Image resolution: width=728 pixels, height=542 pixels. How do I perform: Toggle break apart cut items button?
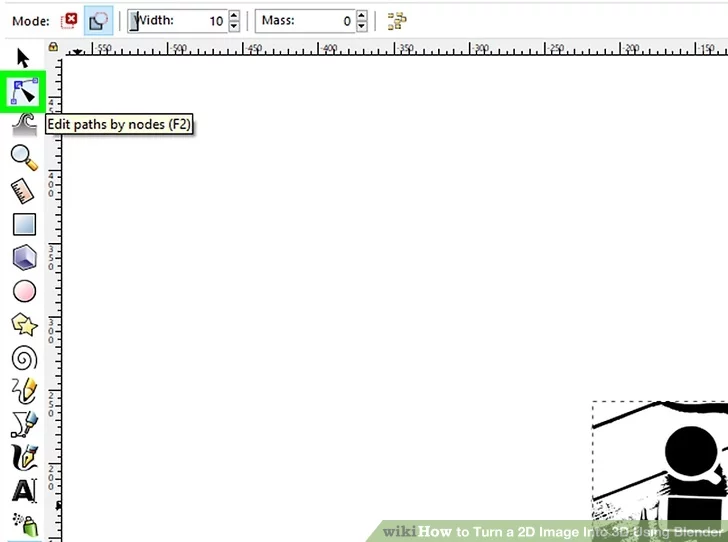(x=396, y=20)
